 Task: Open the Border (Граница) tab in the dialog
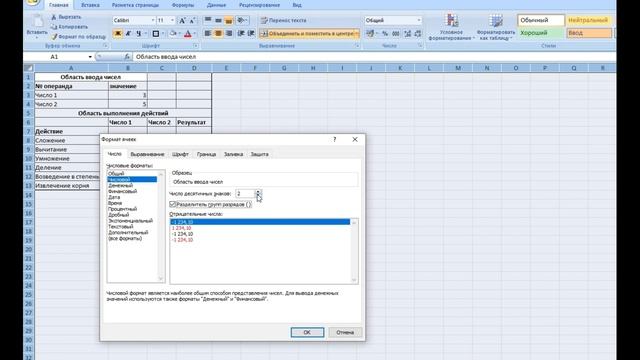click(206, 154)
